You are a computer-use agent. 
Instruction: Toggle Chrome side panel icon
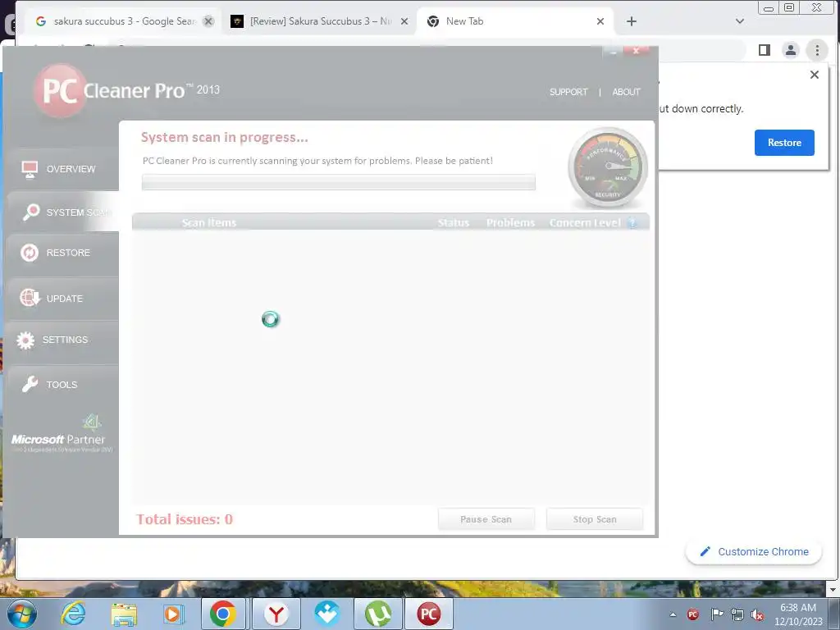(765, 50)
